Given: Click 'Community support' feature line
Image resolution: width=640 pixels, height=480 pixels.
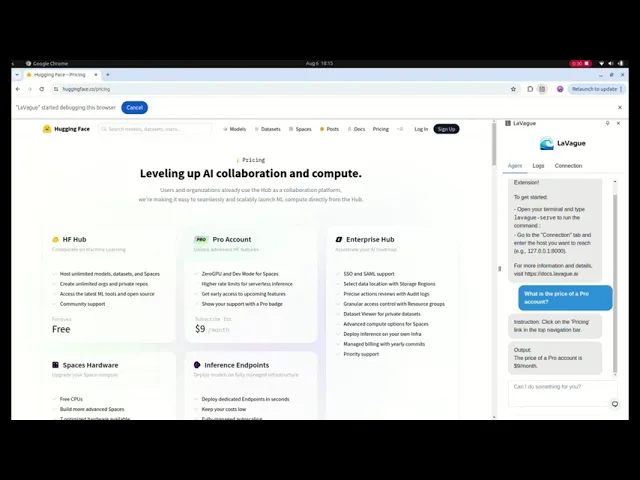Looking at the screenshot, I should click(82, 304).
